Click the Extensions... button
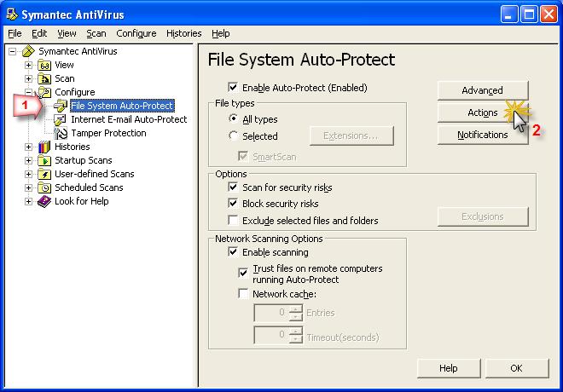563x392 pixels. (351, 135)
